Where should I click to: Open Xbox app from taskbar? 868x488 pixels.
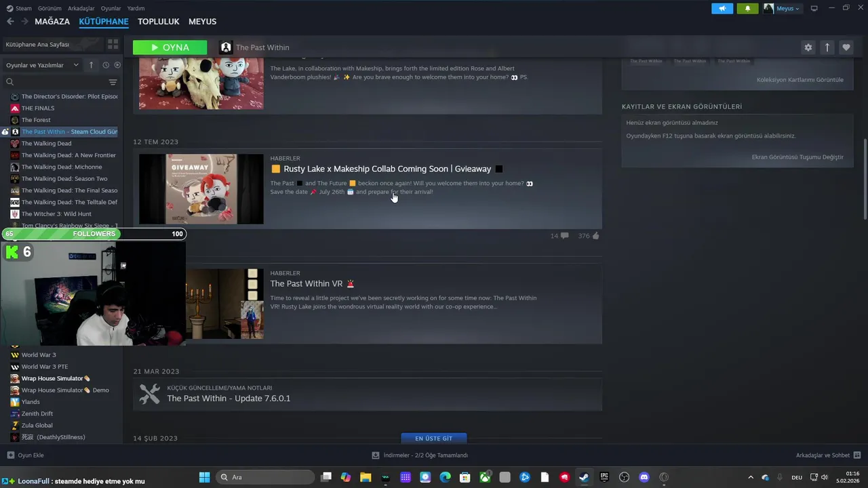(485, 477)
